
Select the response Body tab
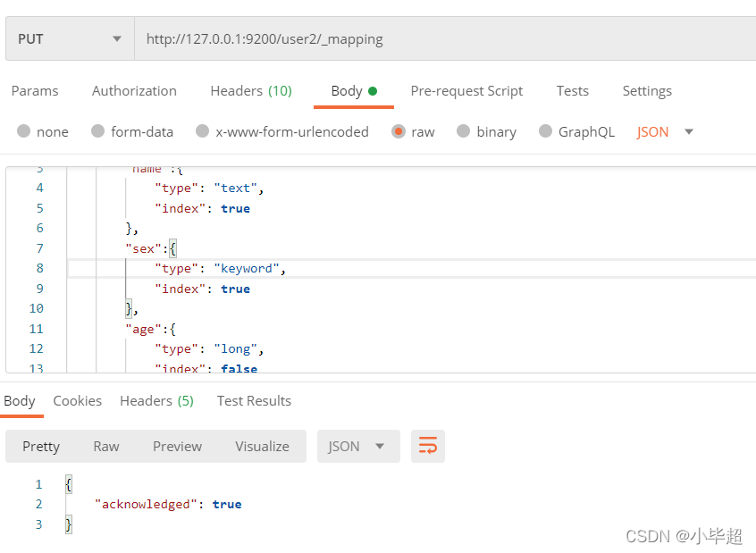coord(20,400)
